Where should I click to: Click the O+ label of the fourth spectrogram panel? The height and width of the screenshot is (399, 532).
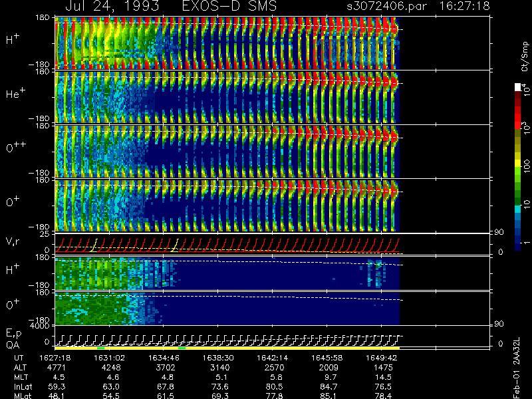click(13, 201)
